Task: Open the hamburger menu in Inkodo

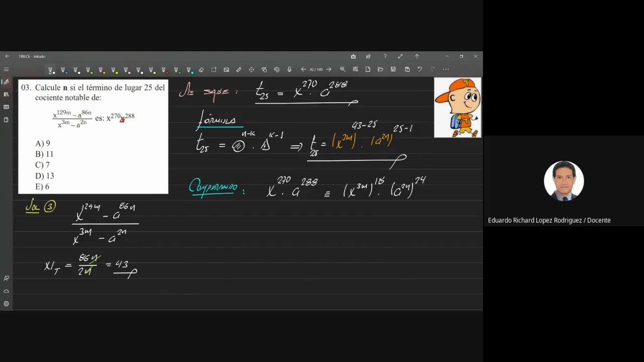Action: 6,69
